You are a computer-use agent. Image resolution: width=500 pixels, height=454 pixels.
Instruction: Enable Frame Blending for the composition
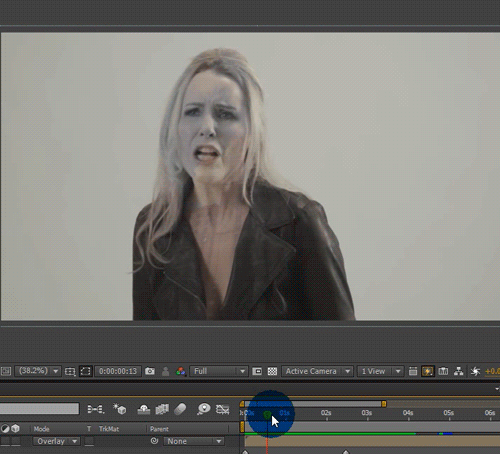click(x=162, y=409)
